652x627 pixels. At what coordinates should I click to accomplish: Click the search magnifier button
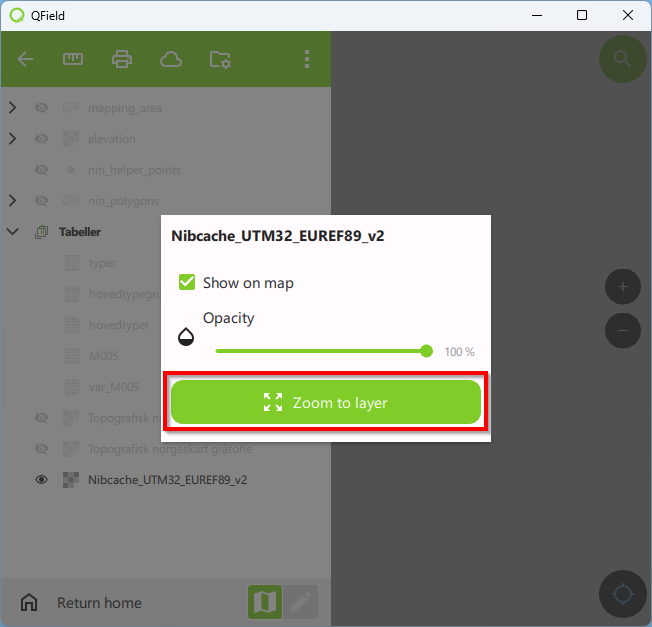coord(622,59)
